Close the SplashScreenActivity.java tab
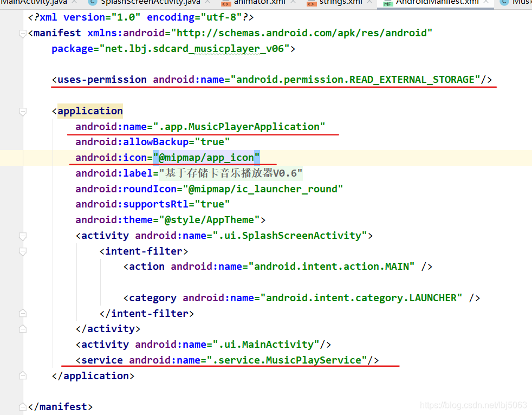The height and width of the screenshot is (415, 532). coord(207,2)
